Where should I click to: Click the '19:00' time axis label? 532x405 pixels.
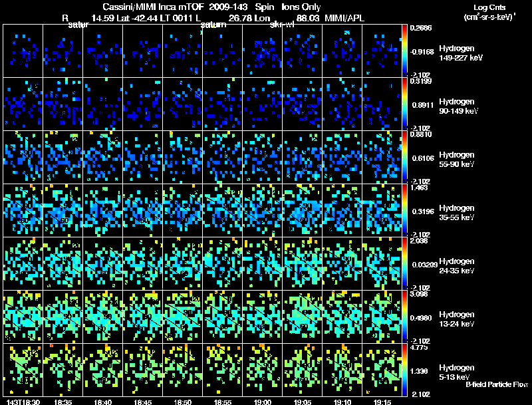click(x=262, y=402)
